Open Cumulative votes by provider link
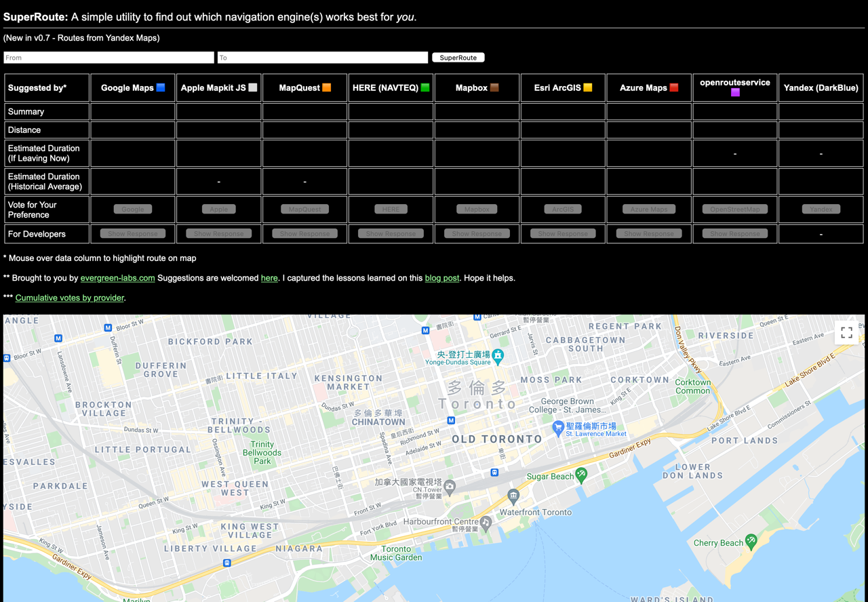The height and width of the screenshot is (602, 868). 70,298
